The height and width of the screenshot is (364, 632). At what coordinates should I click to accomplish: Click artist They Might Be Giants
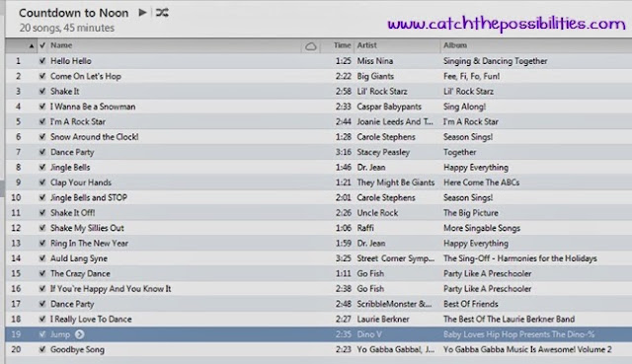pyautogui.click(x=396, y=182)
